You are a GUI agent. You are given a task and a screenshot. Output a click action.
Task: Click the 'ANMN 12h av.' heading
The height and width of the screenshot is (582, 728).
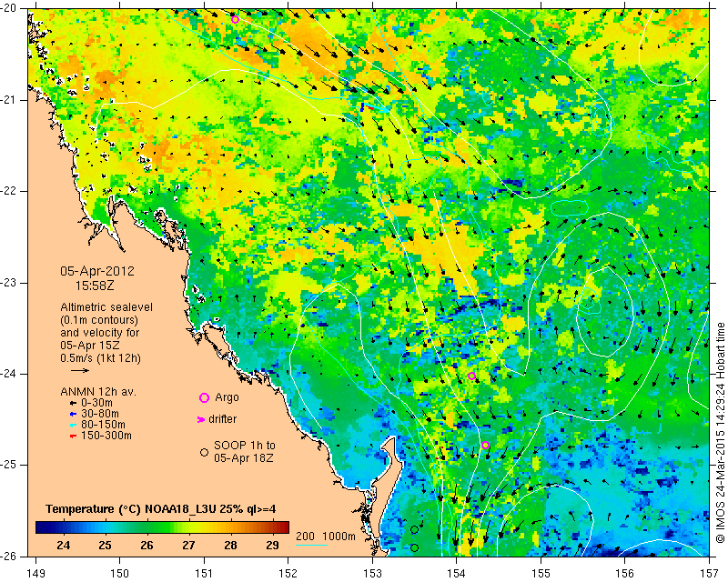(x=98, y=392)
